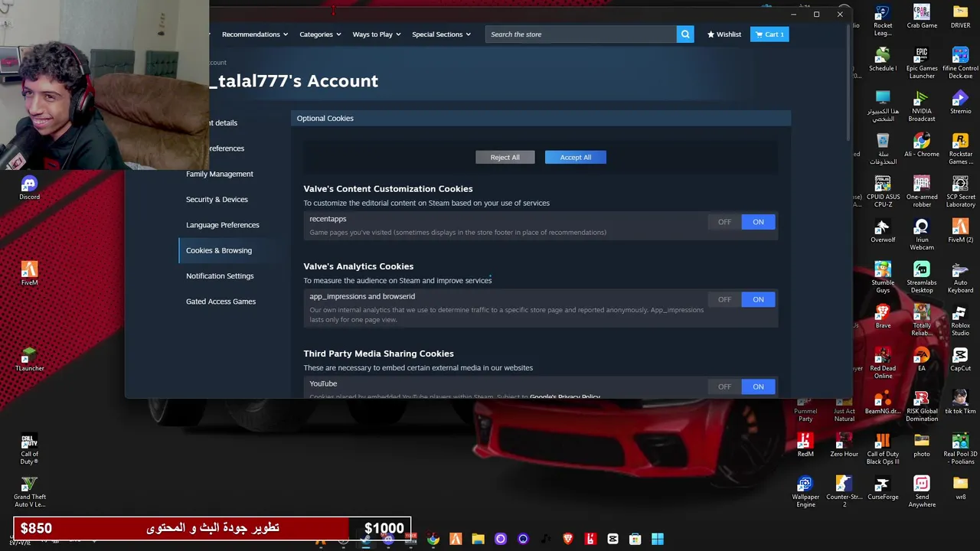Open the Streamlabs Desktop desktop icon
The image size is (980, 551).
point(922,278)
